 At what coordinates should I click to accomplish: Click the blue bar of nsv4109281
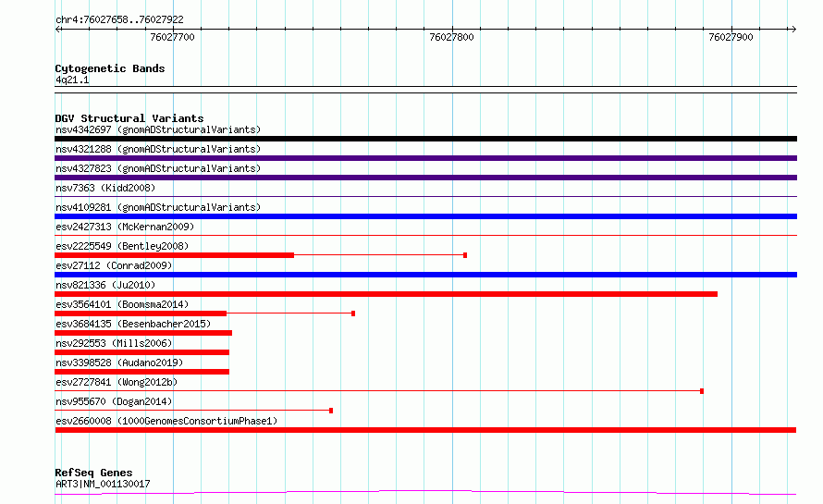[425, 216]
